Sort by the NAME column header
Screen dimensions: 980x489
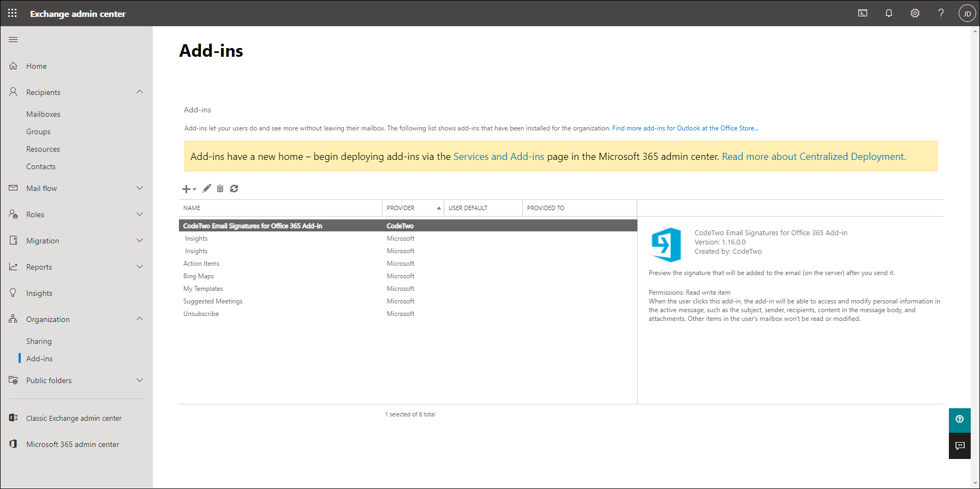(x=280, y=208)
